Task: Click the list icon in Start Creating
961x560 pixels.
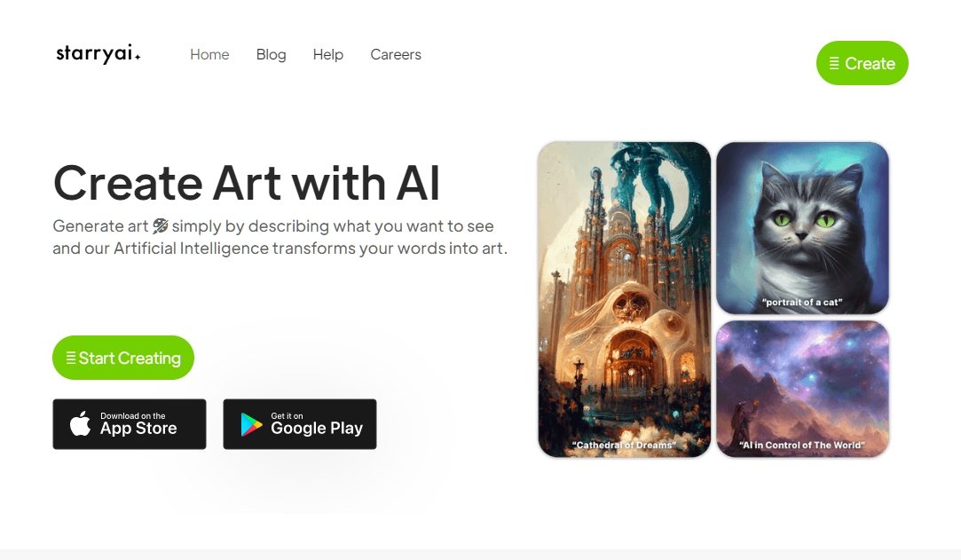Action: (x=71, y=357)
